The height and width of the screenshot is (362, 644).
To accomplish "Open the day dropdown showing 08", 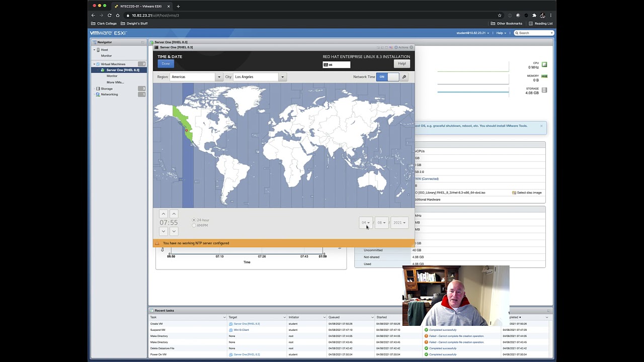I will click(381, 223).
